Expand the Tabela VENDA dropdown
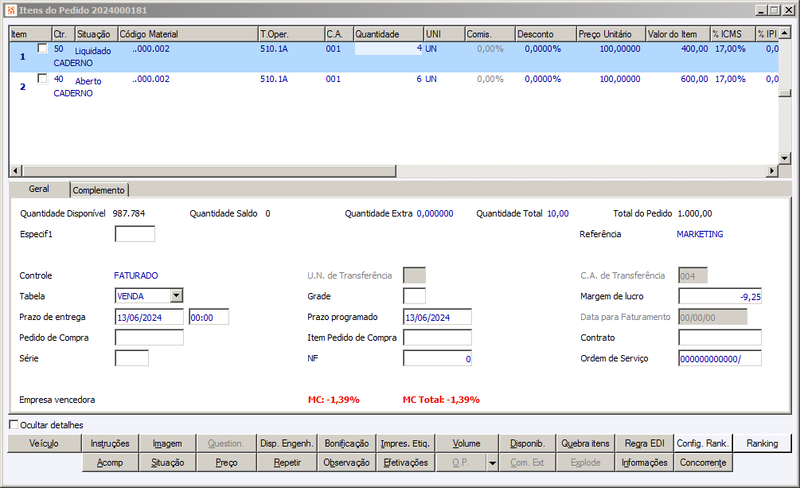 [177, 296]
